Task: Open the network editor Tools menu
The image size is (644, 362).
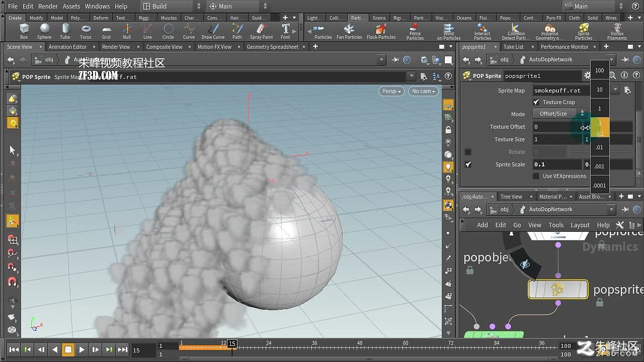Action: pos(556,225)
